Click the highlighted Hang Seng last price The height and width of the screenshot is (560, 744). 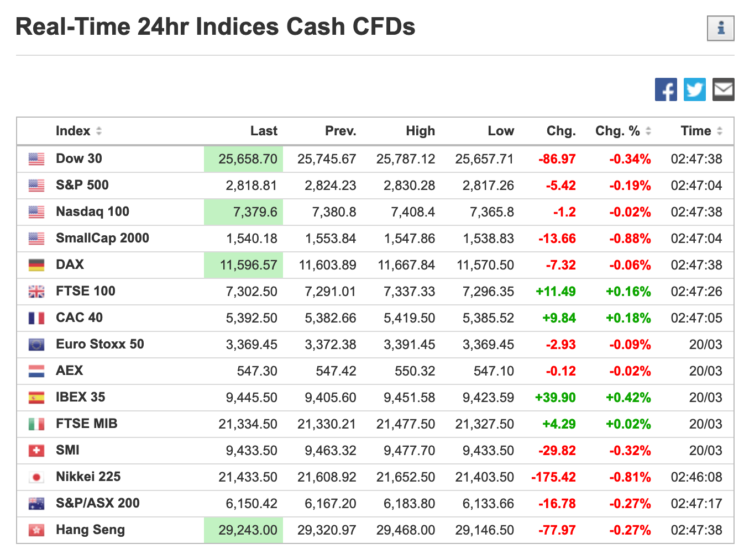point(248,530)
